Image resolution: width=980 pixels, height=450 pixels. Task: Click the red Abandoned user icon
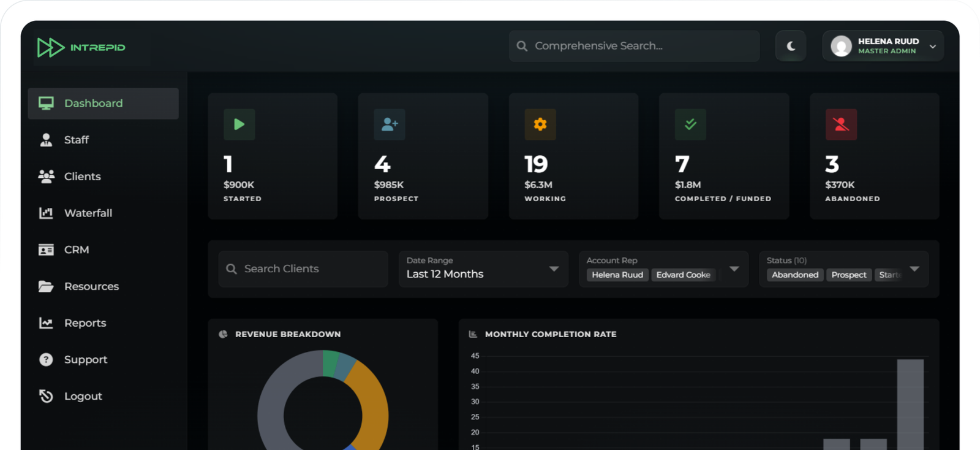pyautogui.click(x=841, y=124)
